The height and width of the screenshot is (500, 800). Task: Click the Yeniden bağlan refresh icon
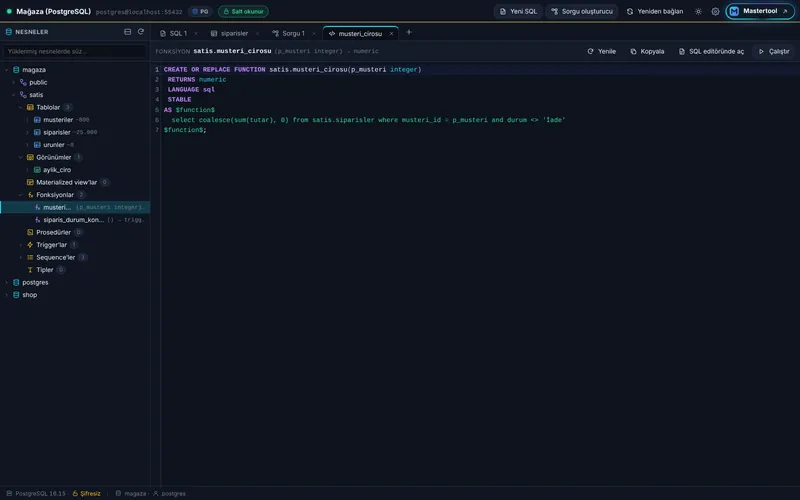click(630, 11)
